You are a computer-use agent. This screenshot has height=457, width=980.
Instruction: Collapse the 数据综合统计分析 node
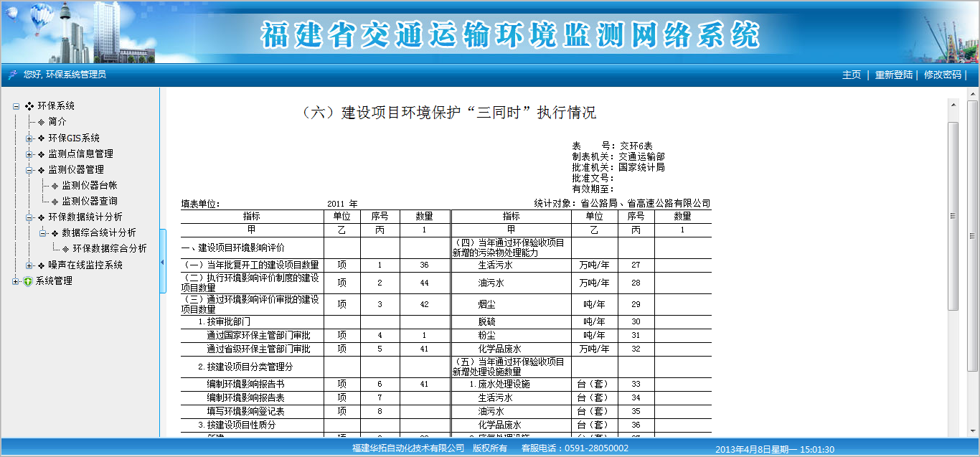tap(43, 232)
